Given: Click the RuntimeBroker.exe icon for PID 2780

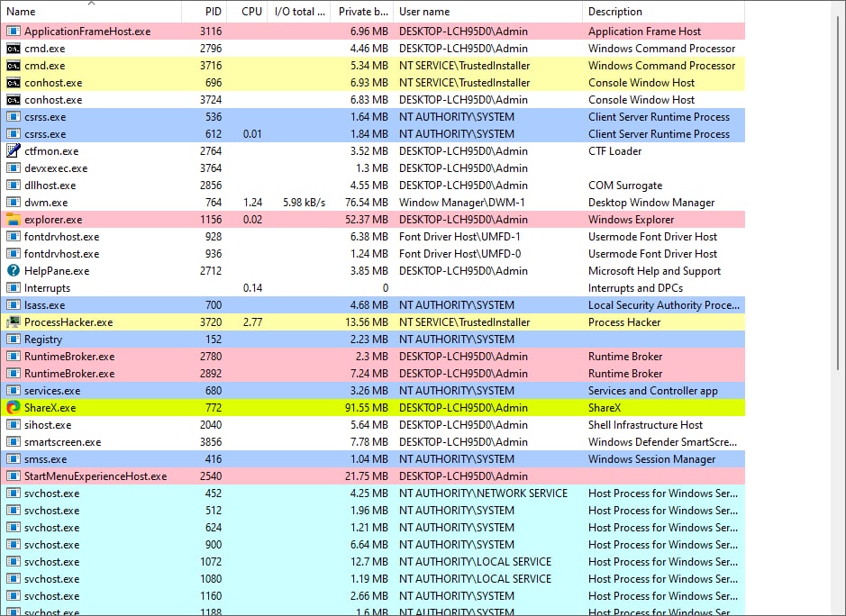Looking at the screenshot, I should pyautogui.click(x=14, y=357).
